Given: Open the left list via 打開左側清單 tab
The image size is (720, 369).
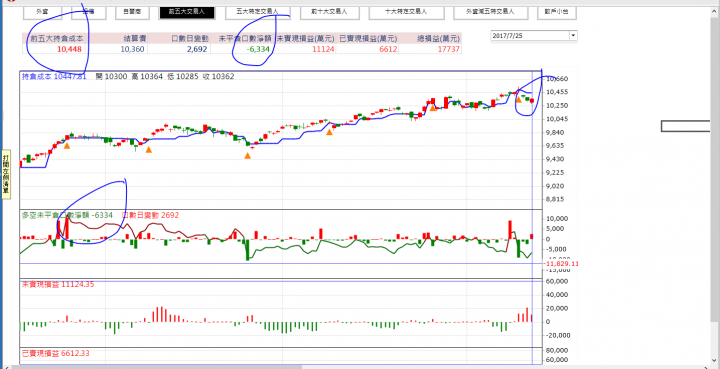Looking at the screenshot, I should pos(6,174).
